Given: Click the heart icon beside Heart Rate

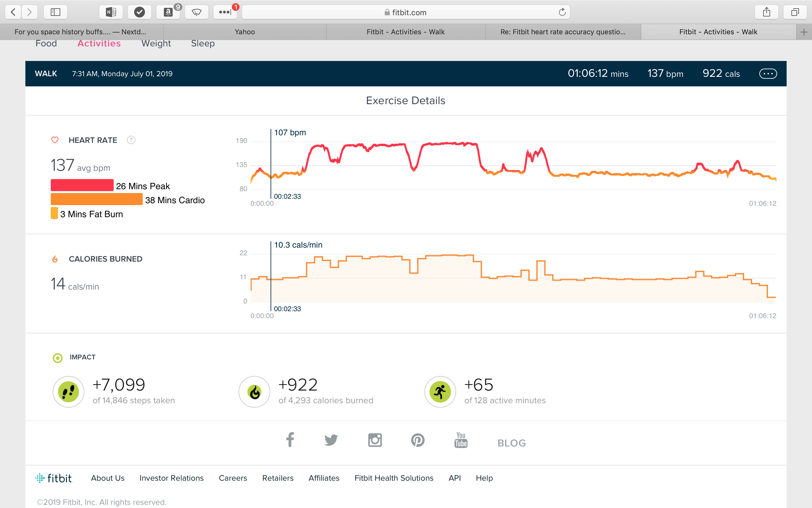Looking at the screenshot, I should [55, 140].
